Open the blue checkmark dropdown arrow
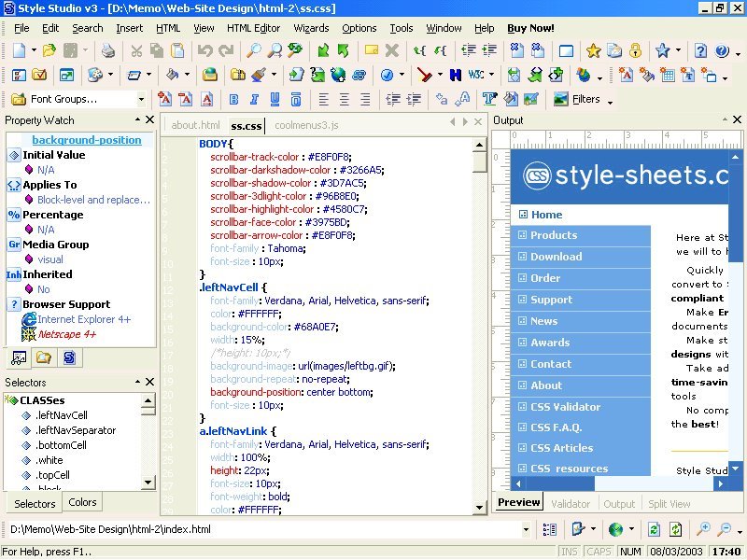This screenshot has height=560, width=747. 402,75
